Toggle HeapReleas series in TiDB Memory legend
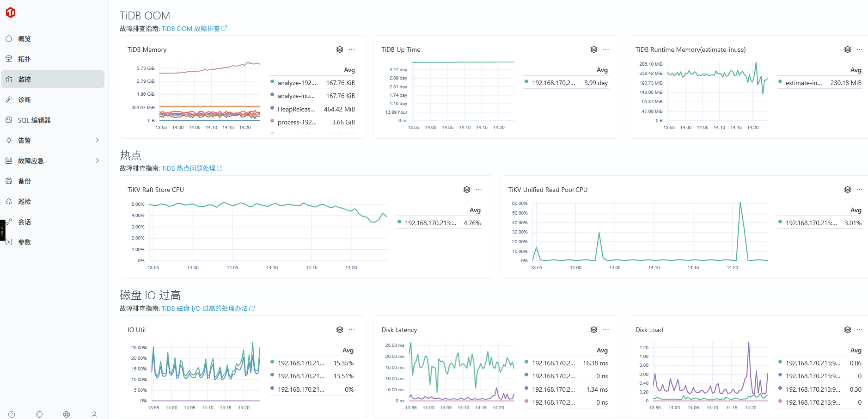Image resolution: width=868 pixels, height=419 pixels. click(x=296, y=109)
